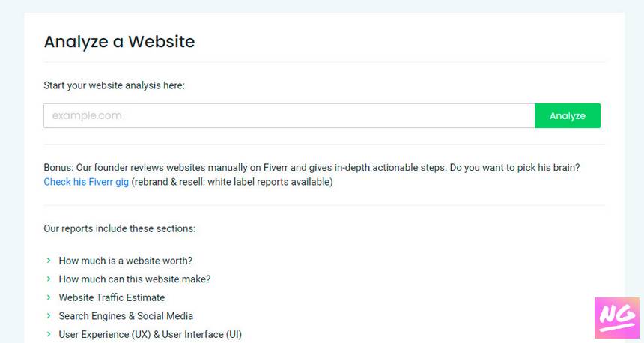Click the 'Start your website analysis here:' label
The width and height of the screenshot is (644, 343).
pos(114,85)
